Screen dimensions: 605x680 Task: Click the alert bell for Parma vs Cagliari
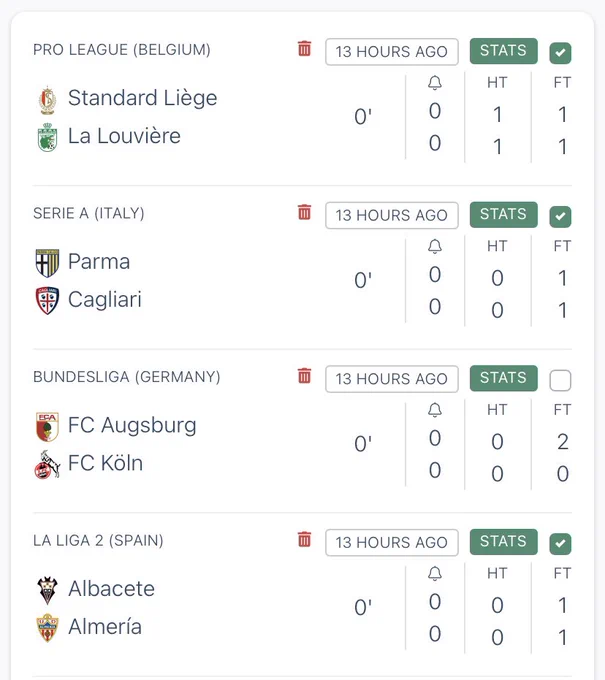click(435, 246)
